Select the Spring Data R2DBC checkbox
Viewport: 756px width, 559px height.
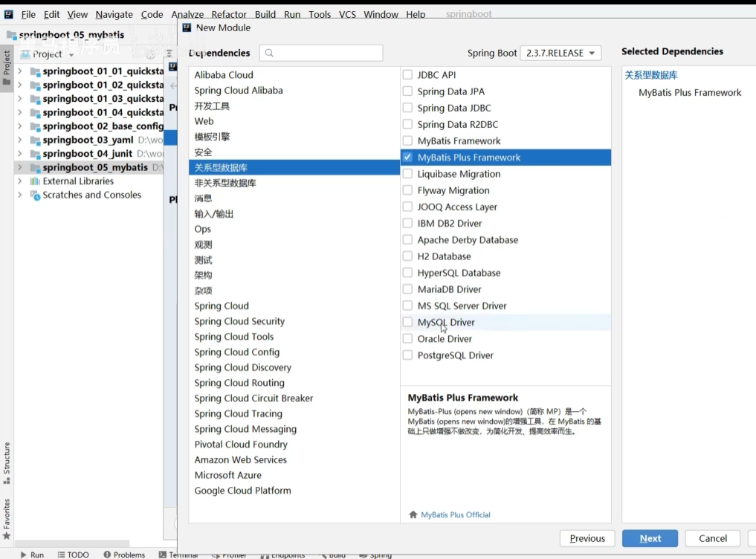pyautogui.click(x=407, y=124)
